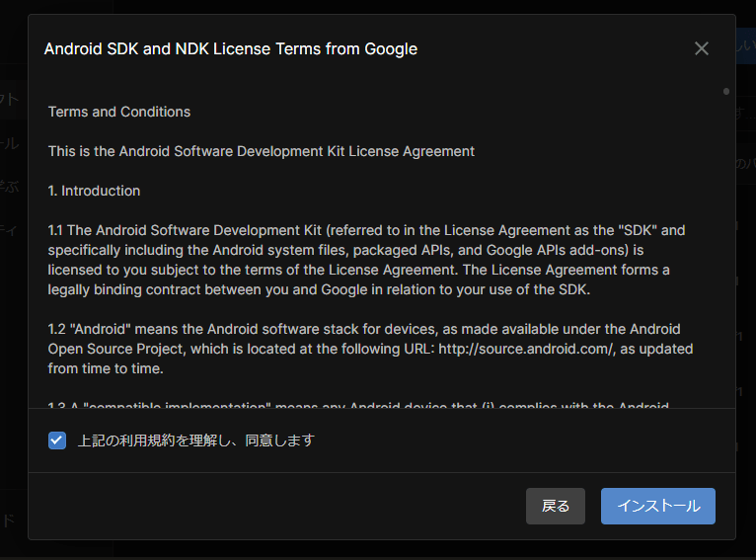Open the 学ぶ sidebar item

(x=12, y=187)
